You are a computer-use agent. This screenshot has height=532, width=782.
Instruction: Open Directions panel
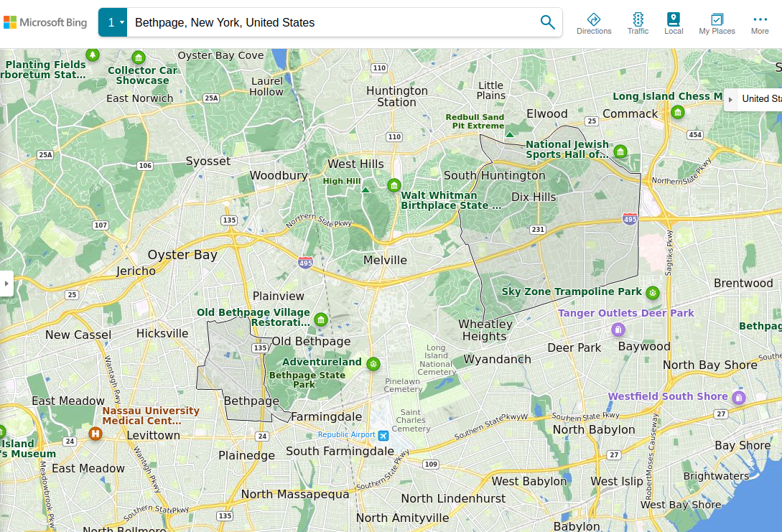click(x=593, y=24)
